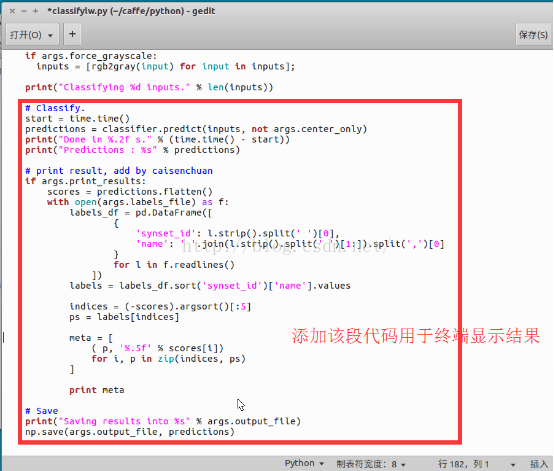This screenshot has height=471, width=554.
Task: Click the 'print("Done in %.2f s."' line
Action: (157, 139)
